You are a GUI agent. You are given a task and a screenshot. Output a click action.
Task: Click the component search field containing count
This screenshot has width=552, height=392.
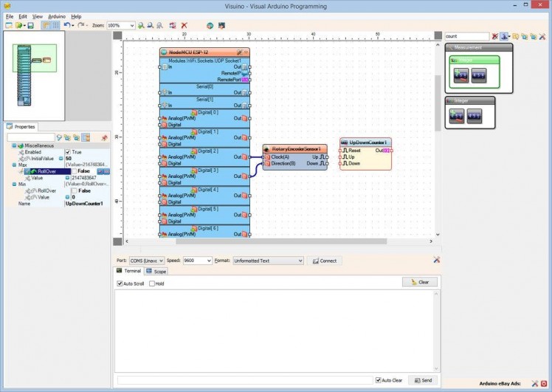(x=466, y=36)
